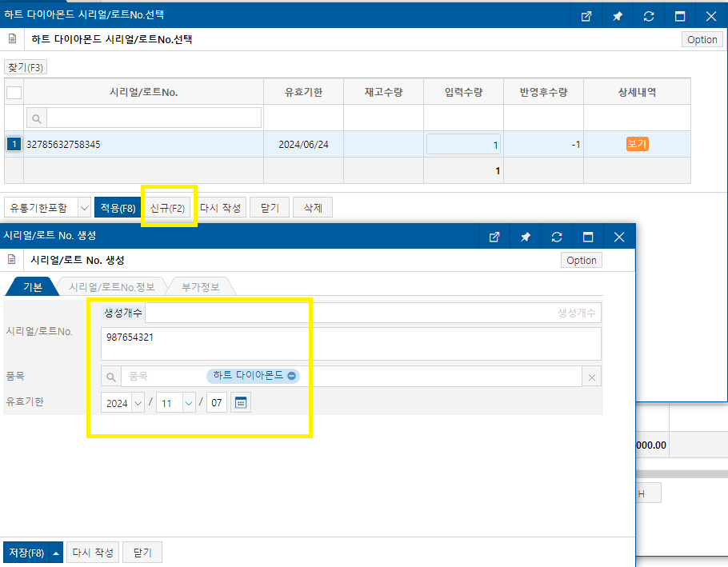This screenshot has width=728, height=567.
Task: Refresh the serial/lot selection window
Action: 649,16
